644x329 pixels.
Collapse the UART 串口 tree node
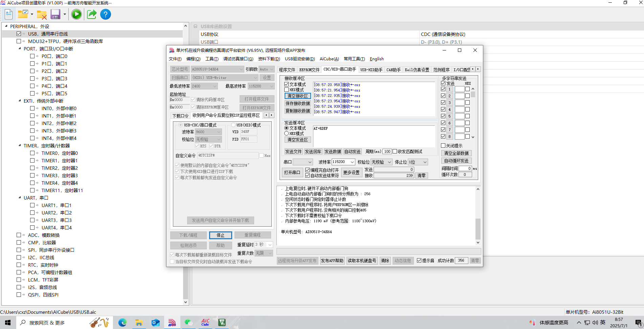20,198
